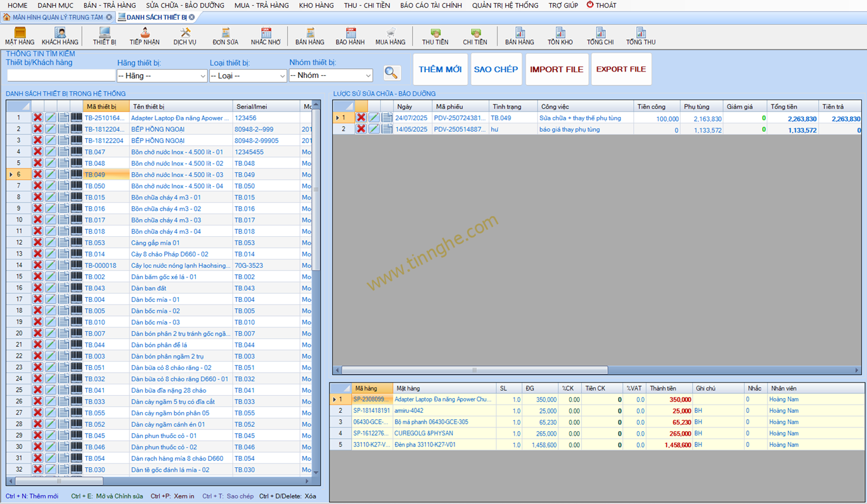Delete device row TB.047 with red X
This screenshot has height=504, width=867.
tap(38, 152)
